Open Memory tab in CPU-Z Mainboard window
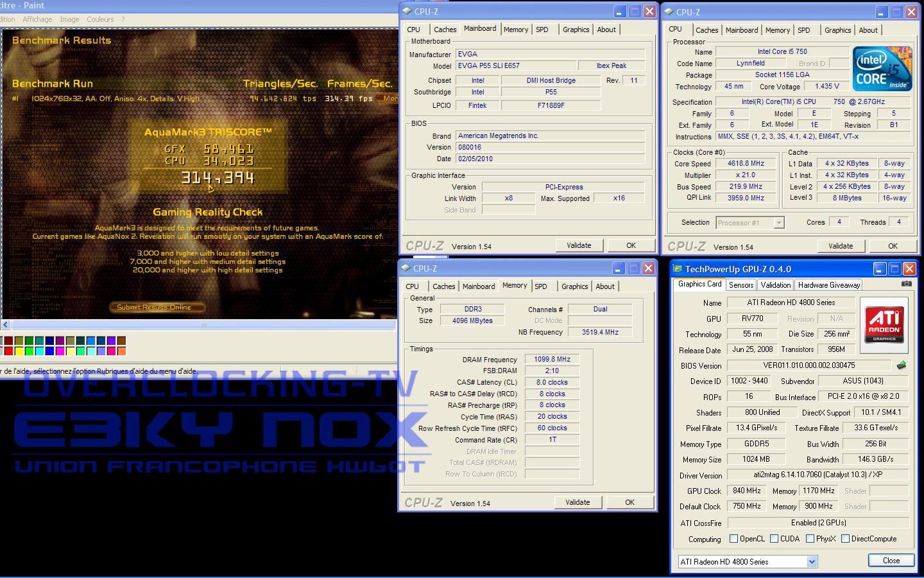Viewport: 924px width, 578px height. (x=516, y=30)
